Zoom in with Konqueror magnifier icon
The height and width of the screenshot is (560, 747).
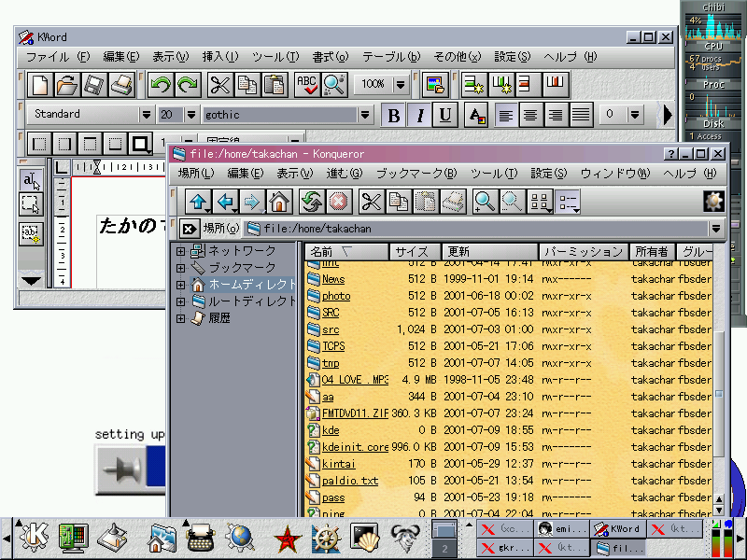(485, 202)
